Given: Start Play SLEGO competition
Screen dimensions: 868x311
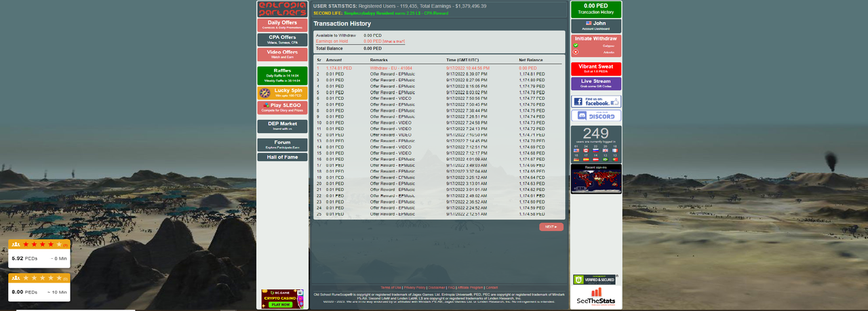Looking at the screenshot, I should tap(282, 107).
